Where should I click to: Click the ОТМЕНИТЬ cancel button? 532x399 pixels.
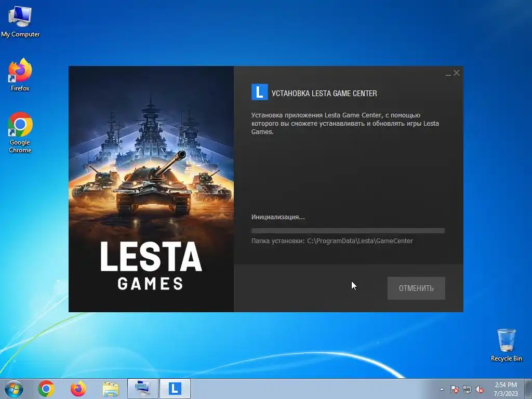(416, 288)
